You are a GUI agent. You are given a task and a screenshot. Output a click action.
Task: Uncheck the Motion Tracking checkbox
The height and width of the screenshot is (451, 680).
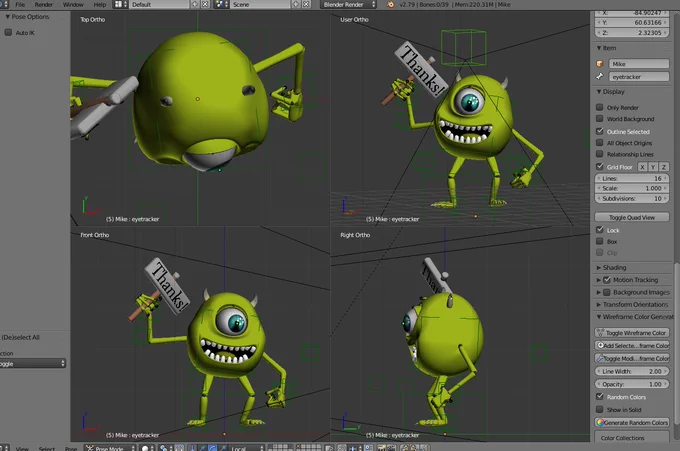[x=607, y=280]
